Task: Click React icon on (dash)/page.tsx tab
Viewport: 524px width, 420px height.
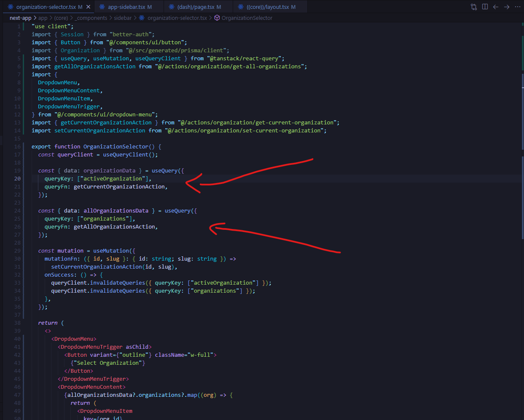Action: (172, 7)
